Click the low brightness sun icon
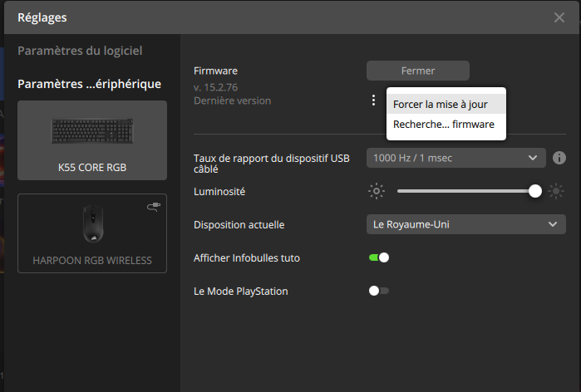Viewport: 581px width, 392px height. pos(377,191)
